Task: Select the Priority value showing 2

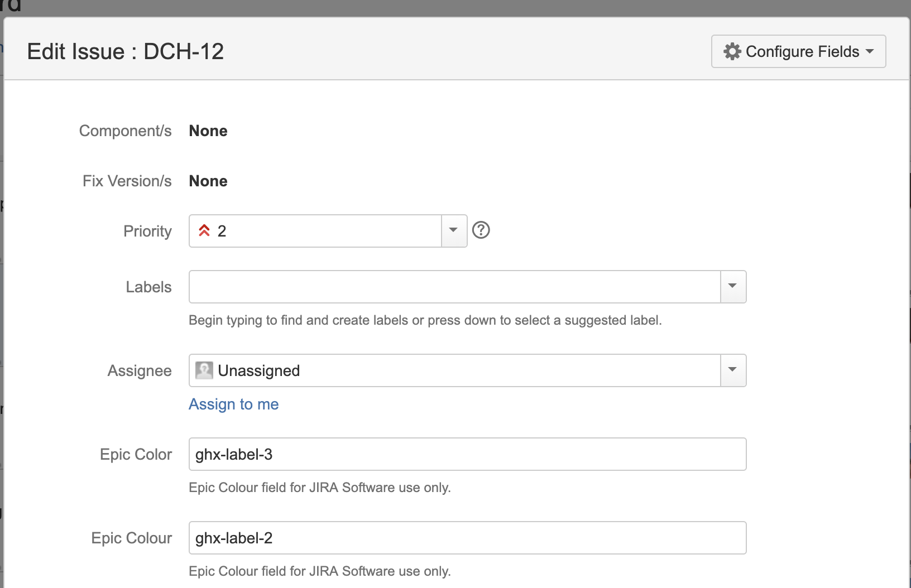Action: click(x=313, y=230)
